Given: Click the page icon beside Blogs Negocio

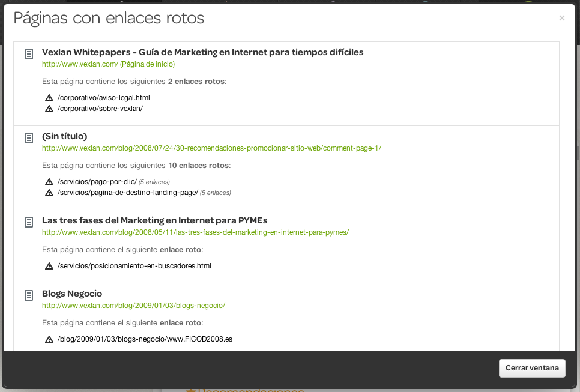Looking at the screenshot, I should pyautogui.click(x=28, y=295).
